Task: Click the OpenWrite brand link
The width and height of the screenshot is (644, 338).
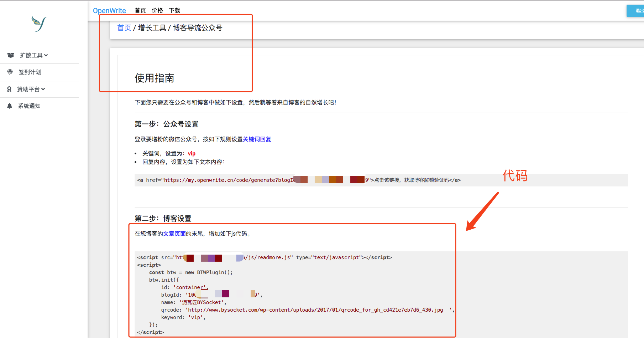Action: 109,11
